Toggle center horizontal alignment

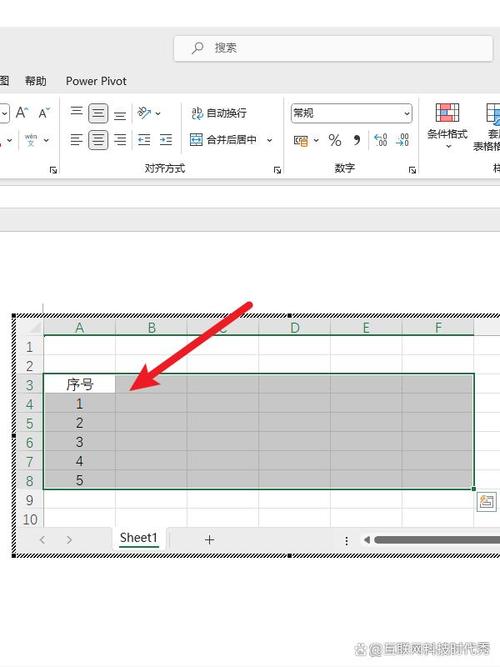(98, 140)
